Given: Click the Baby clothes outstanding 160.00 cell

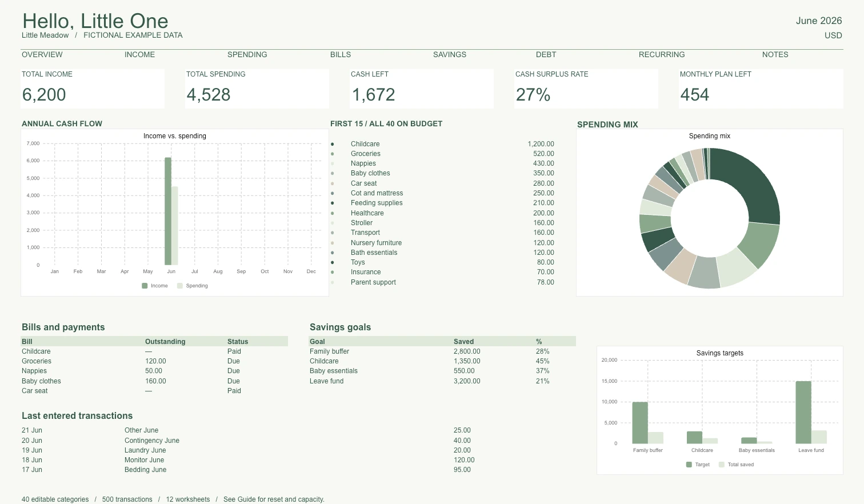Looking at the screenshot, I should click(x=155, y=381).
